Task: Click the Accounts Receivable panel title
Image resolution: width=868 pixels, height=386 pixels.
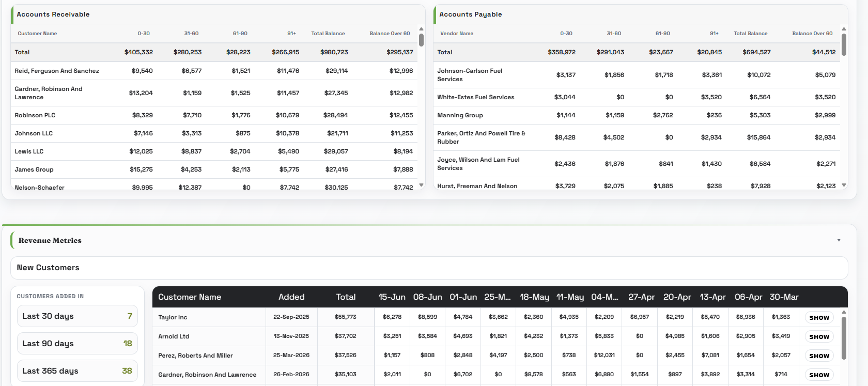Action: tap(53, 14)
